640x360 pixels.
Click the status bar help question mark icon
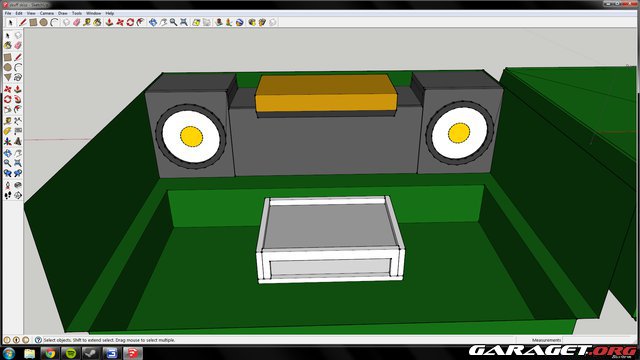tap(38, 340)
